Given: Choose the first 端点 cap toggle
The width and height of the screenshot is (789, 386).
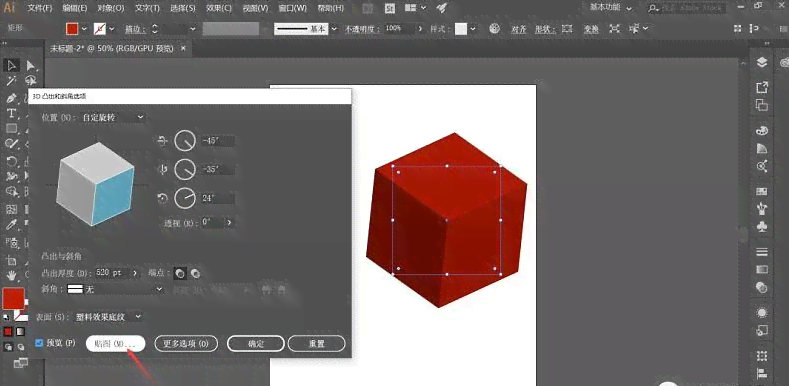Looking at the screenshot, I should (180, 273).
